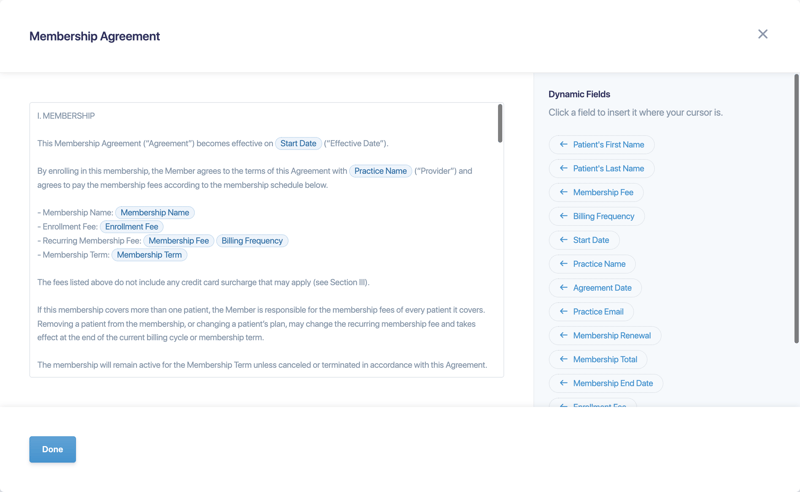Viewport: 800px width, 492px height.
Task: Select Billing Frequency tag in agreement editor
Action: (x=252, y=241)
